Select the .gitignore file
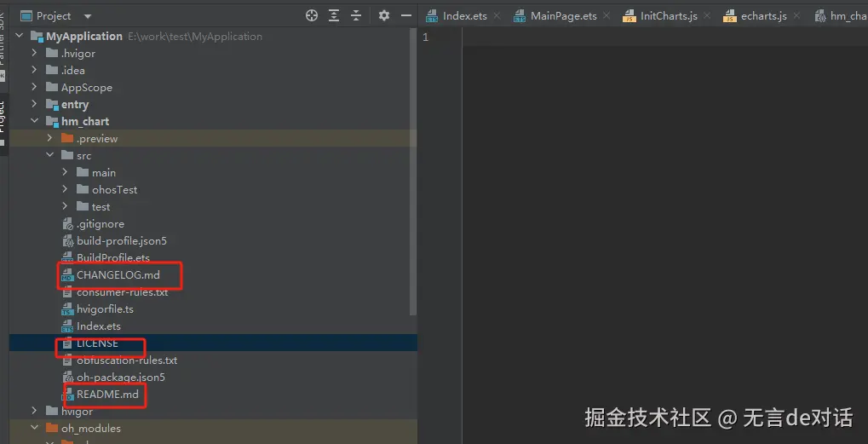The width and height of the screenshot is (868, 444). [x=213, y=223]
